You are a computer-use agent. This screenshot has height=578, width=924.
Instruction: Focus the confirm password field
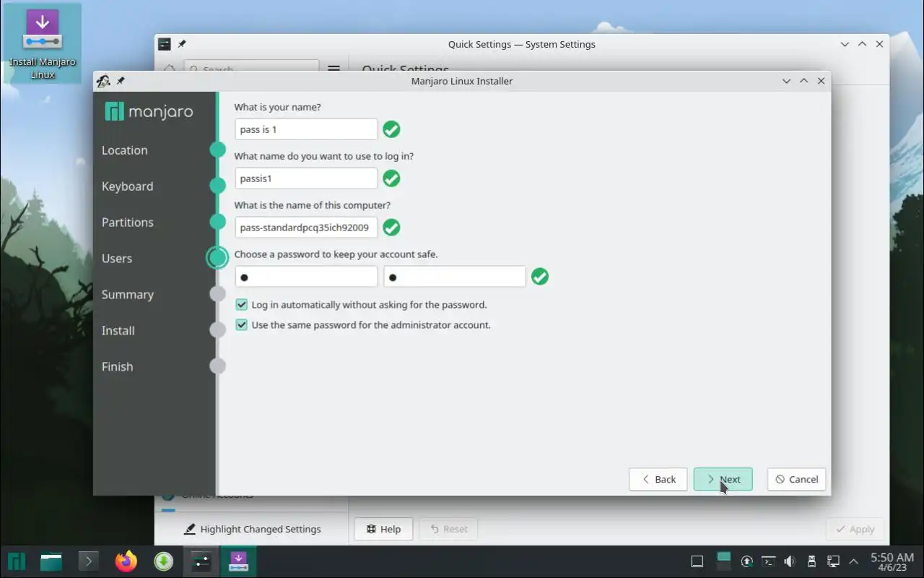pos(455,277)
